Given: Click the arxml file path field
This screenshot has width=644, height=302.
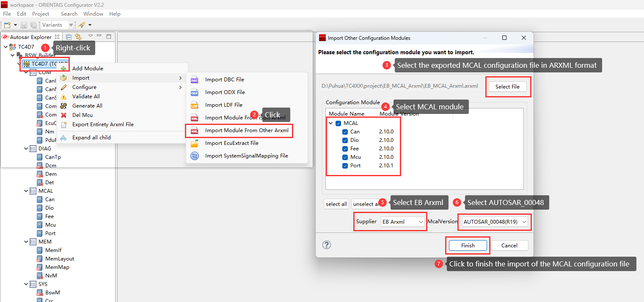Looking at the screenshot, I should tap(400, 86).
